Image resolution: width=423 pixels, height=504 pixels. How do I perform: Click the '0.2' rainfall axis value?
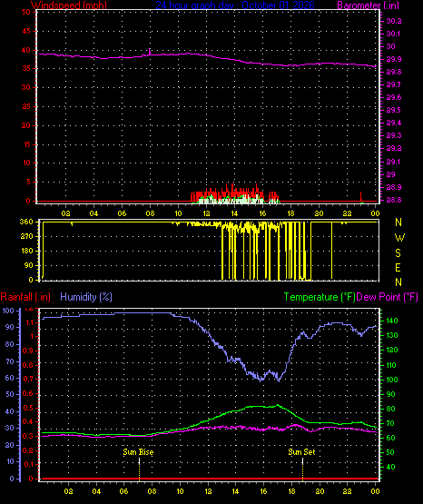[28, 450]
